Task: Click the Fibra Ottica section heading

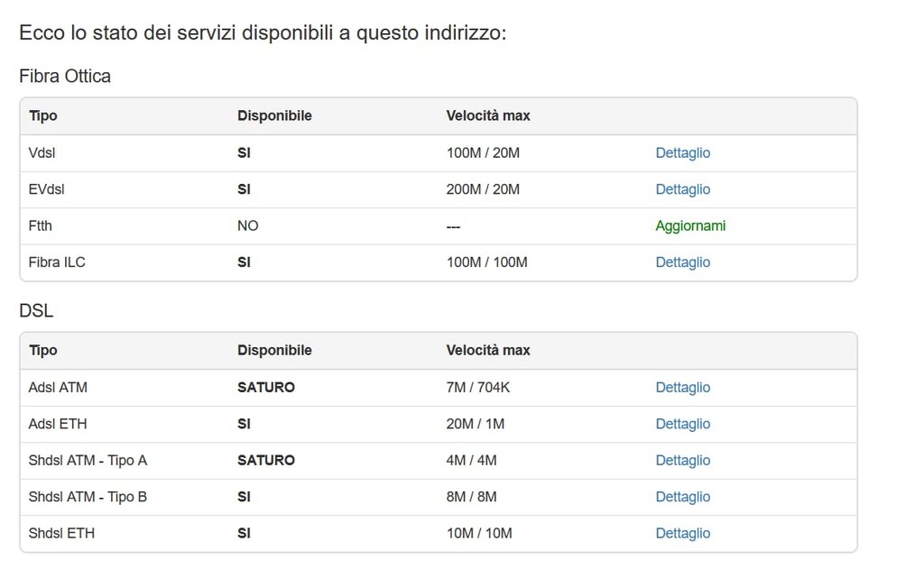Action: coord(65,77)
